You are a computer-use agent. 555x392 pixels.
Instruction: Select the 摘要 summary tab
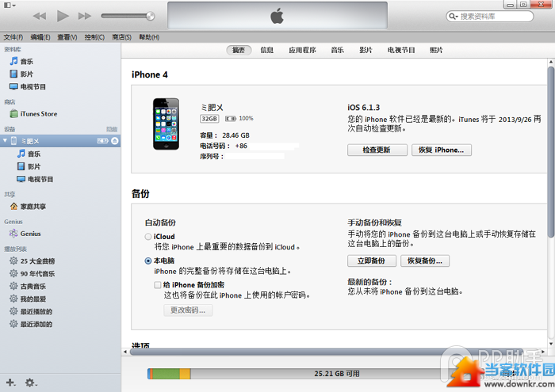click(x=239, y=50)
